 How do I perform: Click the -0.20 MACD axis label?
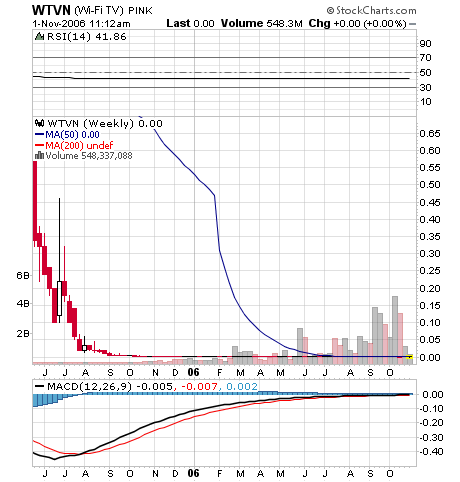pos(432,422)
